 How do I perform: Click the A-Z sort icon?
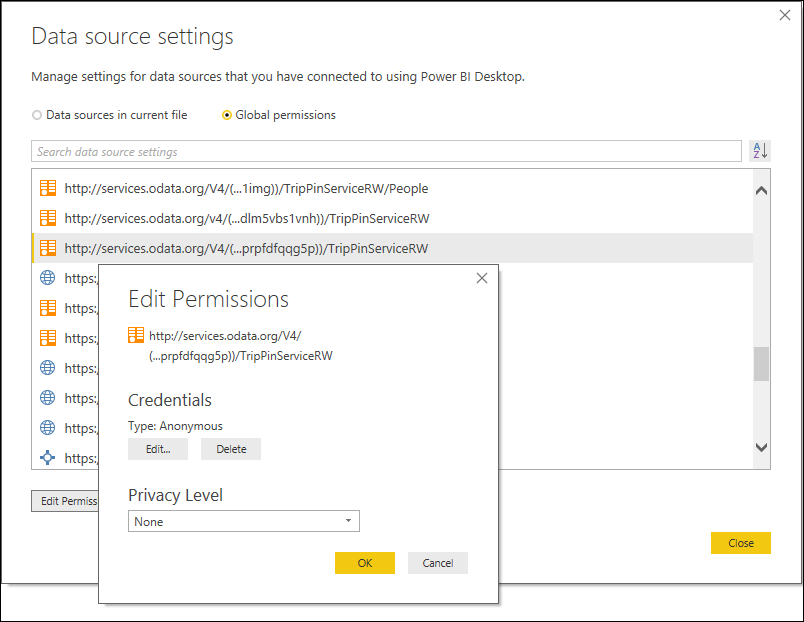760,150
